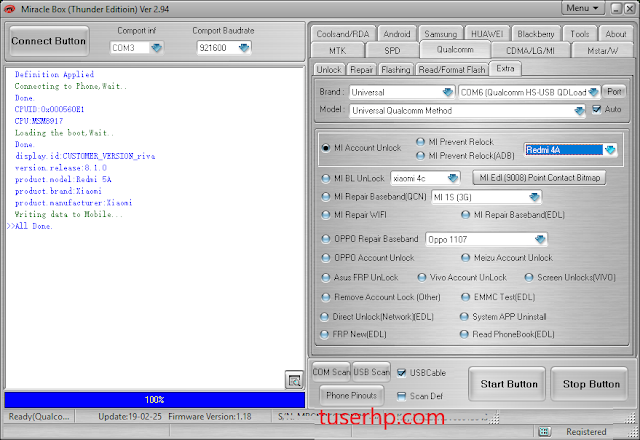
Task: Open MI Edl (9008) Point Contact Bitmap
Action: coord(539,178)
